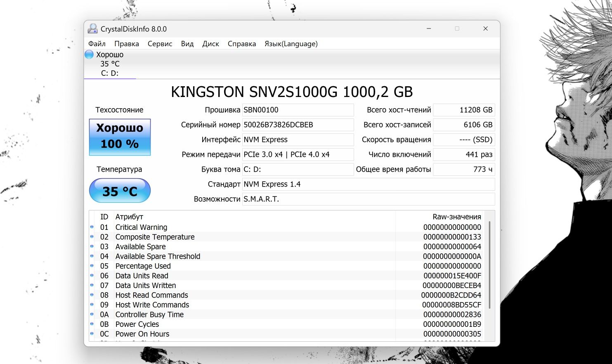This screenshot has height=364, width=612.
Task: Click raw value 00000000BECEB4
Action: pyautogui.click(x=452, y=285)
